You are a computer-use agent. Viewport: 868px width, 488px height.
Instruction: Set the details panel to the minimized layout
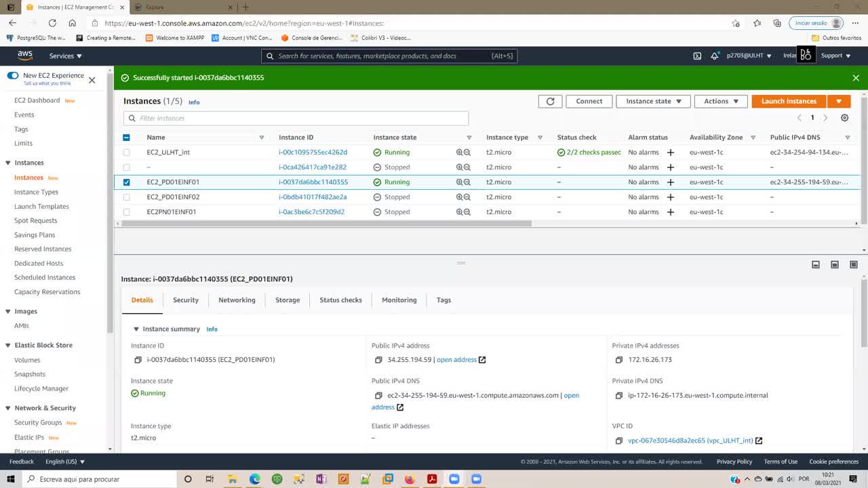tap(816, 264)
